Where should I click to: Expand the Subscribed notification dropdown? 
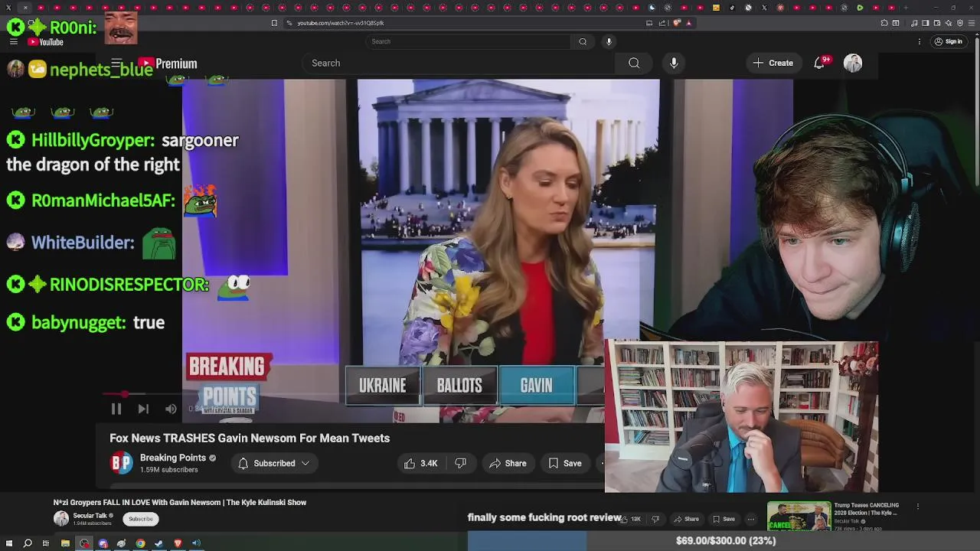(274, 463)
